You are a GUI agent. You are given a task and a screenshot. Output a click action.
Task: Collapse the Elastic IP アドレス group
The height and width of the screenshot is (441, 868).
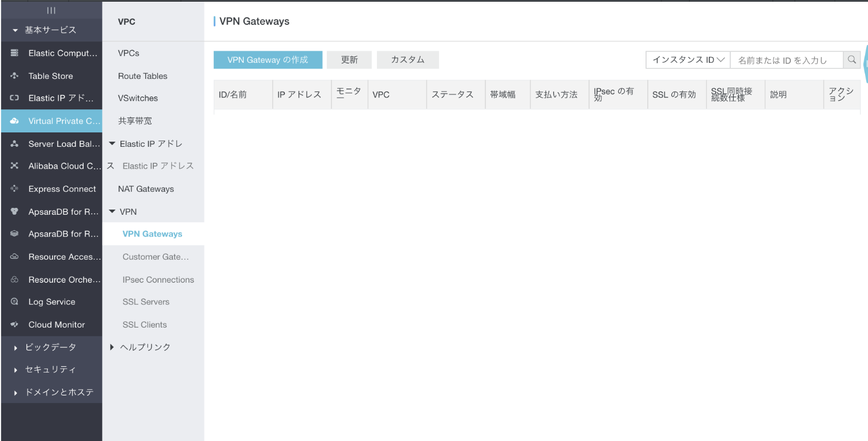point(112,144)
